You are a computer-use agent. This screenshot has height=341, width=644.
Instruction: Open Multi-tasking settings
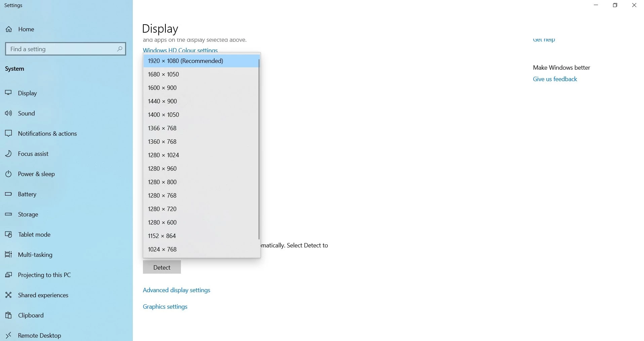(x=66, y=254)
